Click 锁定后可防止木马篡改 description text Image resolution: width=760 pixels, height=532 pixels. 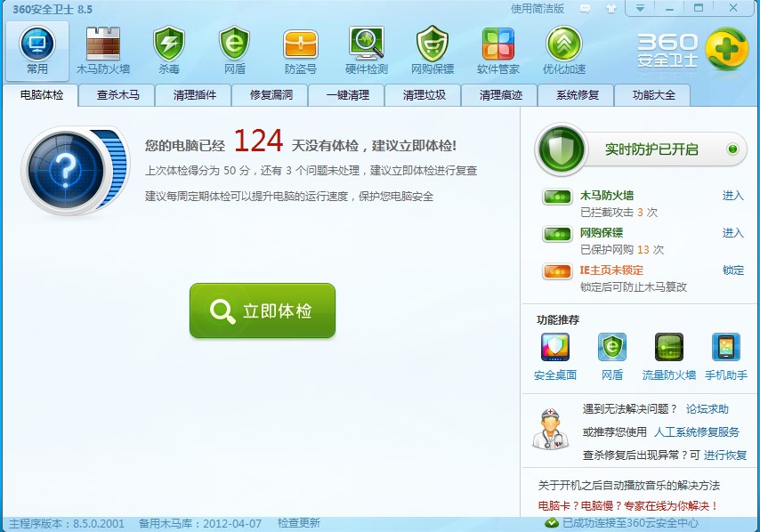[634, 286]
